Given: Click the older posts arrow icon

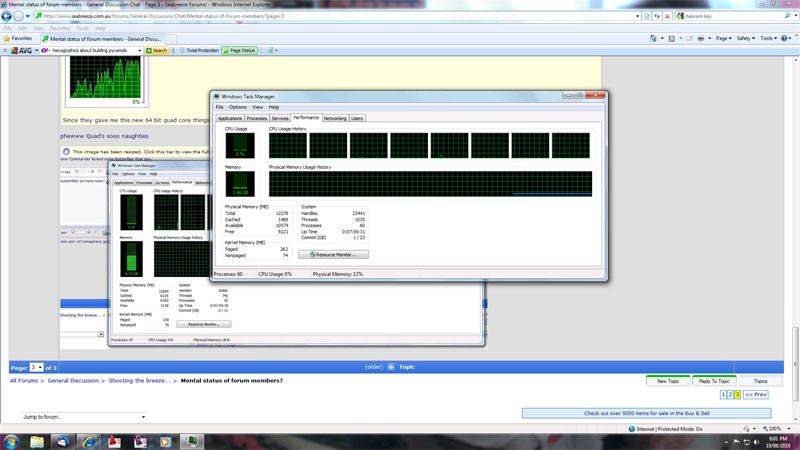Looking at the screenshot, I should pos(392,366).
